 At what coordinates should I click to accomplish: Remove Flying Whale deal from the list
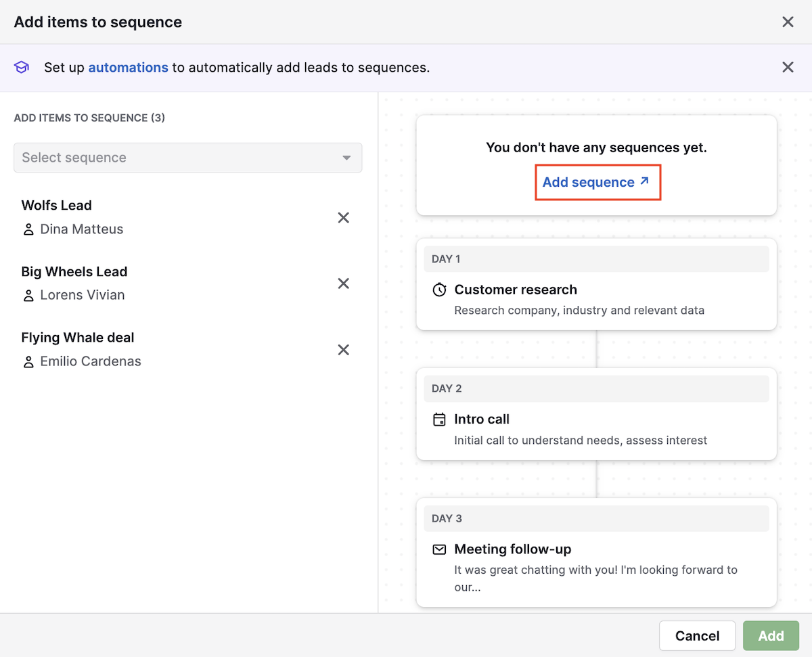tap(343, 349)
